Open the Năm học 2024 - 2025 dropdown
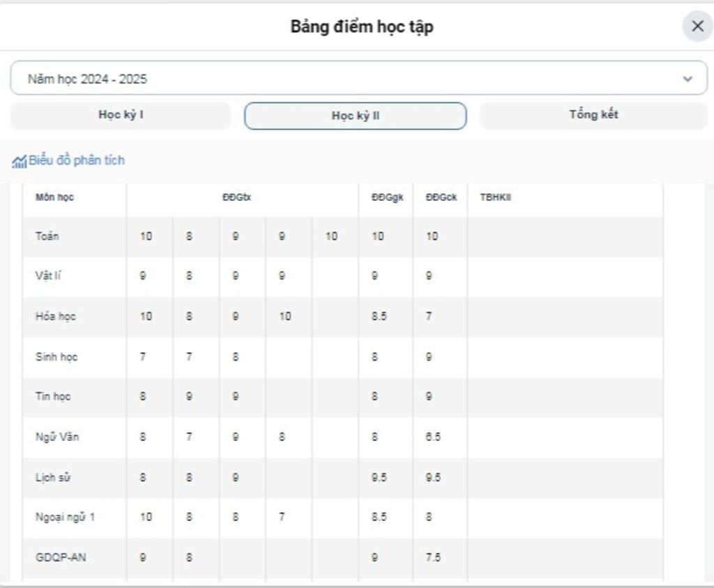The width and height of the screenshot is (714, 588). 349,78
